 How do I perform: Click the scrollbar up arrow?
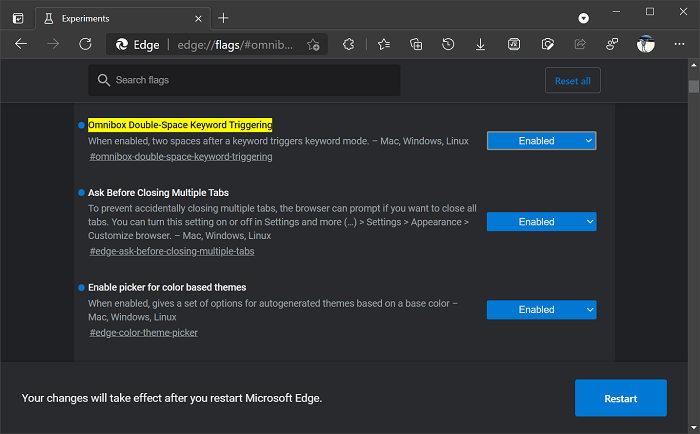(x=693, y=65)
